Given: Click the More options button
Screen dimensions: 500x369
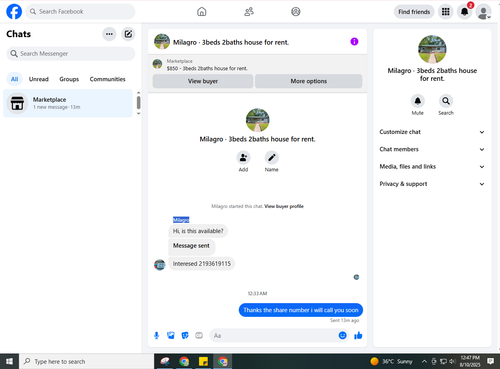Looking at the screenshot, I should (309, 81).
